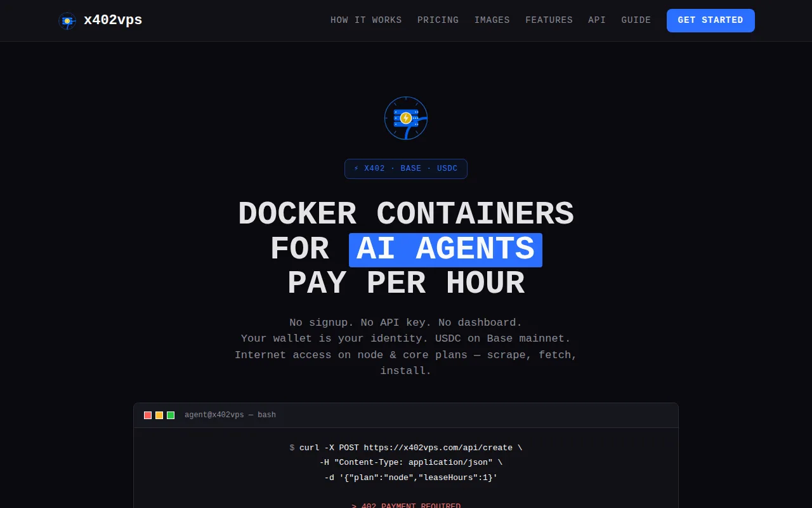Click the X402 · BASE · USDC badge
This screenshot has width=812, height=508.
[x=406, y=169]
